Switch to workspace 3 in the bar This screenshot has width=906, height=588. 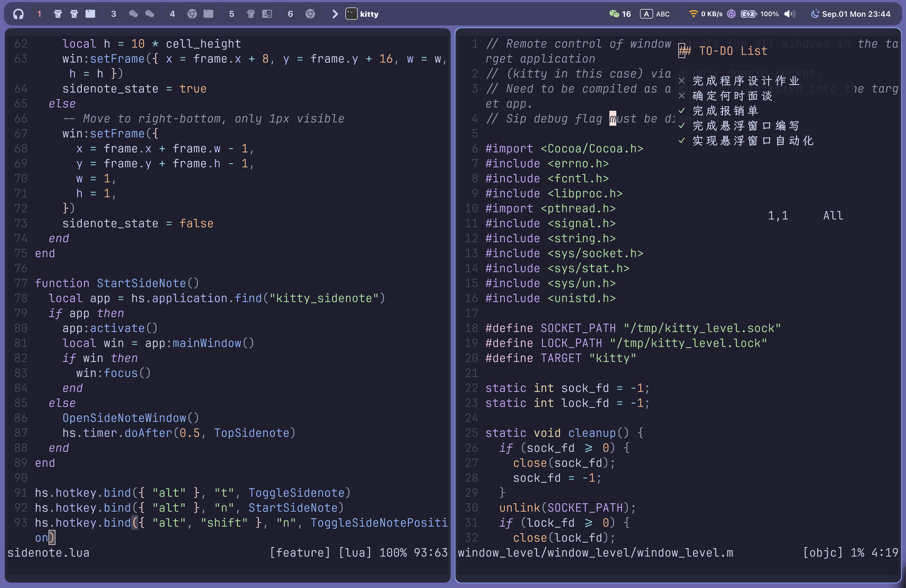(114, 14)
